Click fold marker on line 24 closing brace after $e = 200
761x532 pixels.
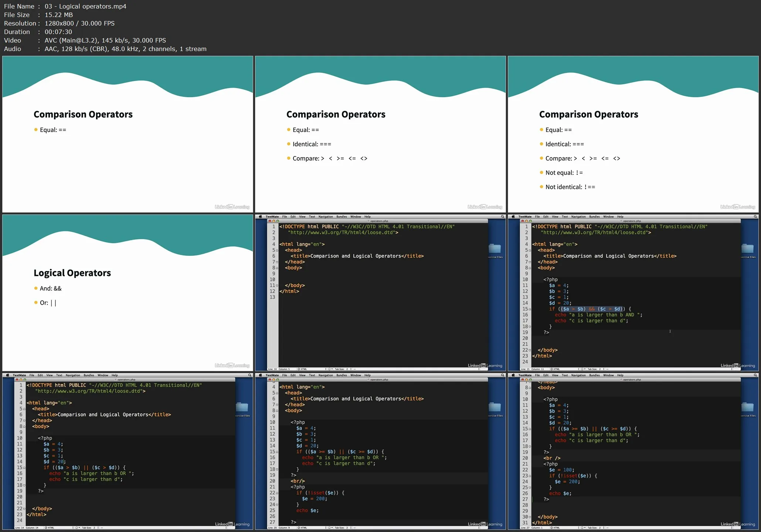point(277,505)
